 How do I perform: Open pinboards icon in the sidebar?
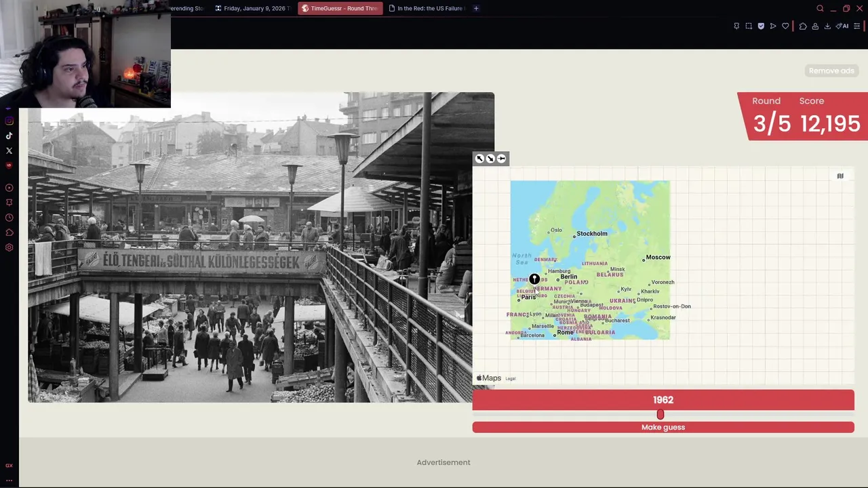tap(9, 202)
